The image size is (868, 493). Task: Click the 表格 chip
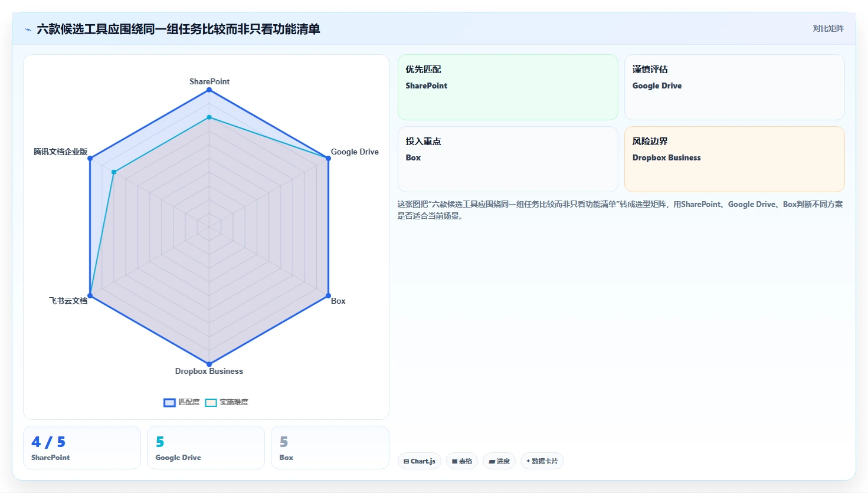pos(462,461)
